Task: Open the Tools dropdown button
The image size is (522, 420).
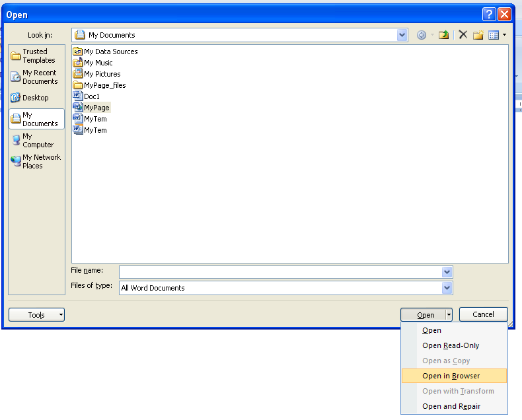Action: click(x=36, y=315)
